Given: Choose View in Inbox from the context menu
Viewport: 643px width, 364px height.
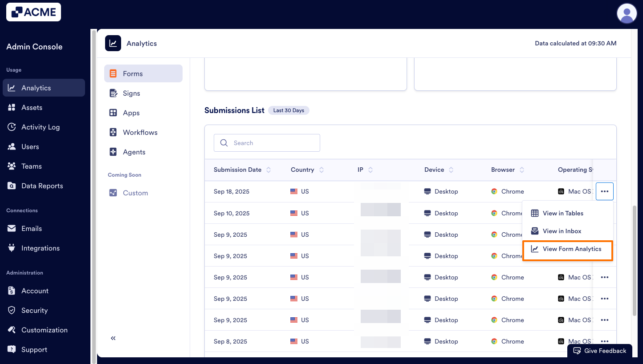Looking at the screenshot, I should click(x=562, y=231).
